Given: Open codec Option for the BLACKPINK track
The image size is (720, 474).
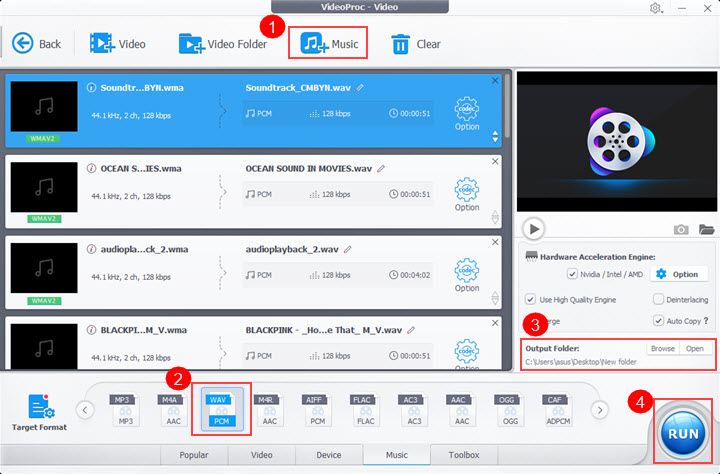Looking at the screenshot, I should pyautogui.click(x=467, y=354).
